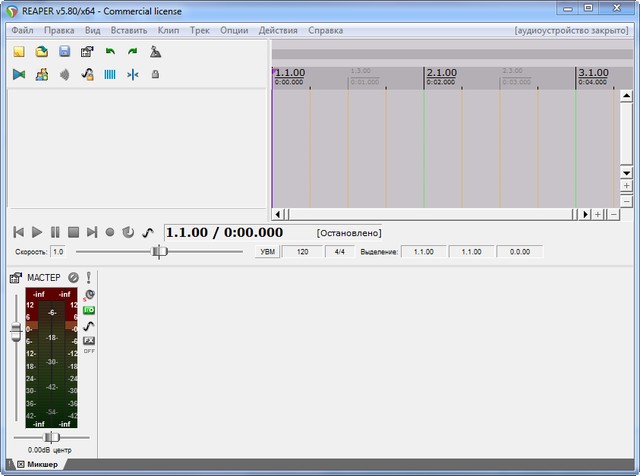Open Project Settings icon in toolbar
Screen dimensions: 640x476
tap(87, 51)
